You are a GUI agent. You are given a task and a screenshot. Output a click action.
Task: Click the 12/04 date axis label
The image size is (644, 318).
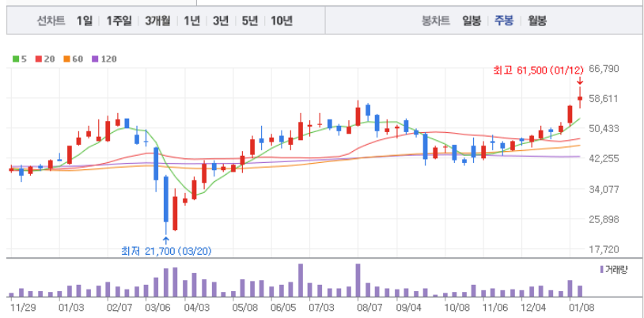[x=533, y=307]
